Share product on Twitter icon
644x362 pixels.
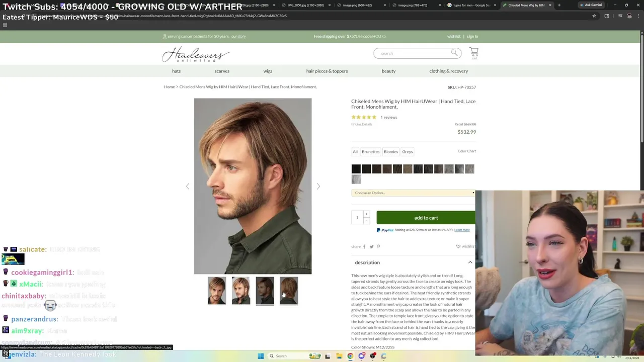(x=371, y=246)
